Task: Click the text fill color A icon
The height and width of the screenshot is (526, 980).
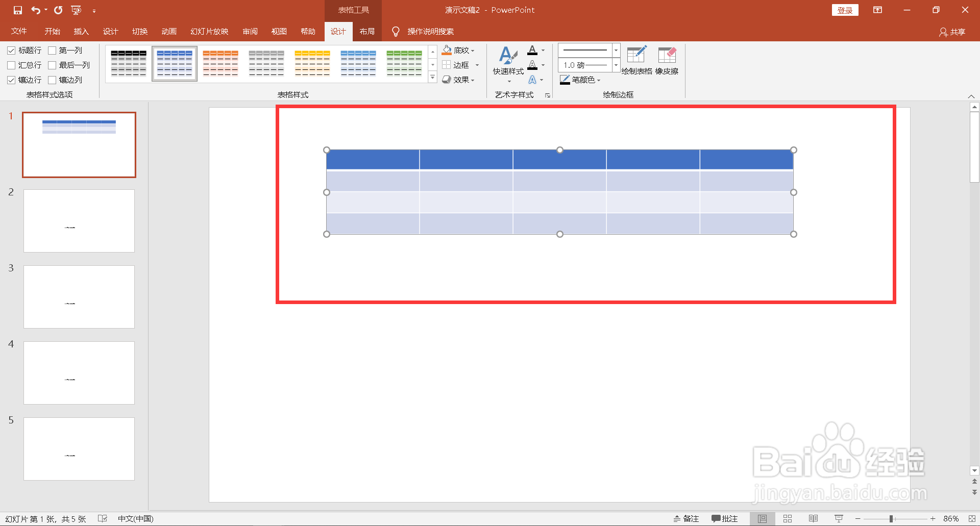Action: (x=532, y=50)
